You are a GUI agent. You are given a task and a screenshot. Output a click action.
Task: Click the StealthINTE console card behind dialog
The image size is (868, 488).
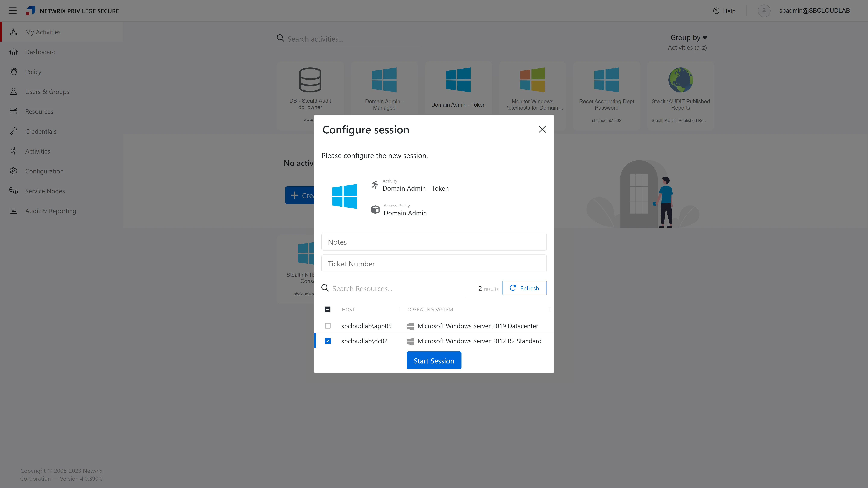296,269
